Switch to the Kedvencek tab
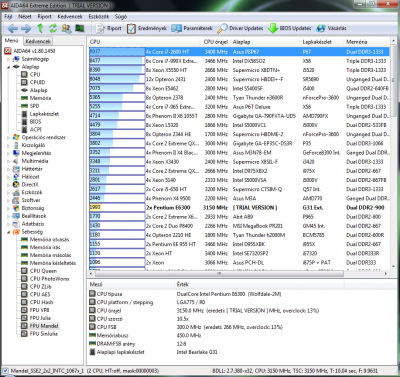 tap(38, 41)
